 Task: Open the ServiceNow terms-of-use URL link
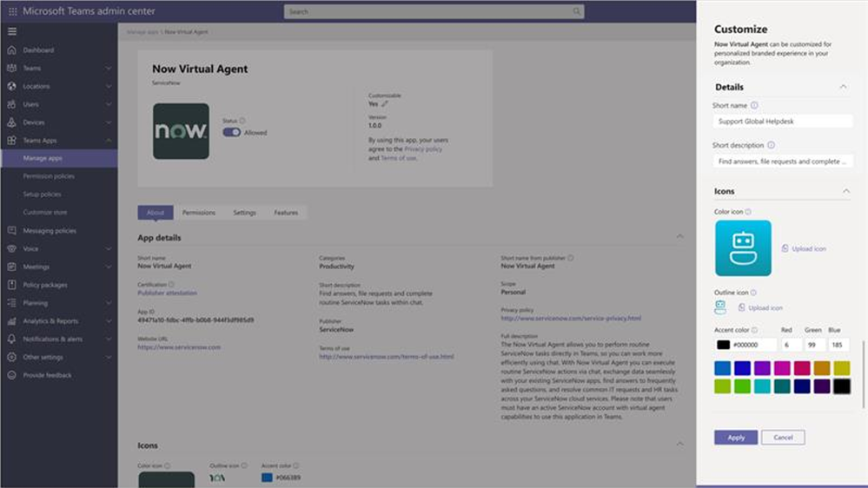click(x=387, y=357)
